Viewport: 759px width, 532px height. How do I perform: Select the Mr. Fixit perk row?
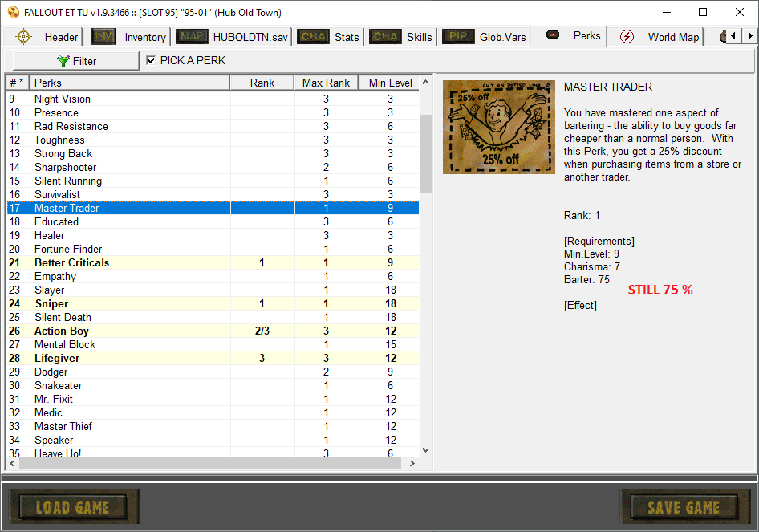(x=213, y=399)
